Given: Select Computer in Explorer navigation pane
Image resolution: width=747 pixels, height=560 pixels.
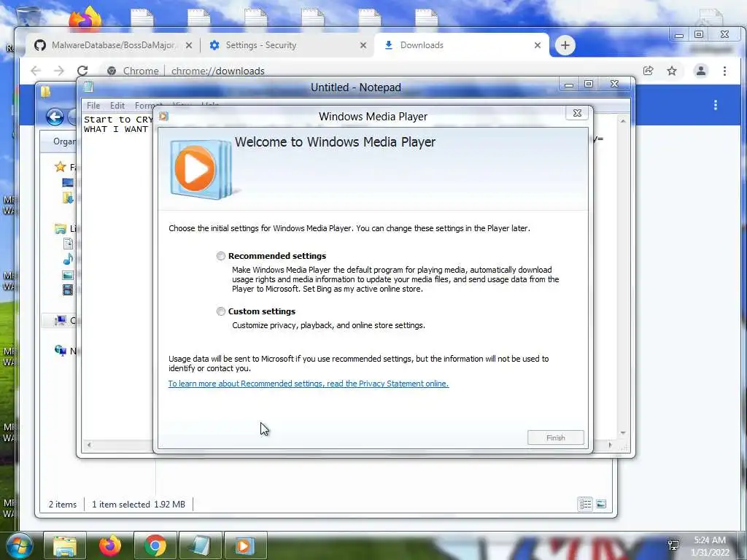Looking at the screenshot, I should (60, 321).
